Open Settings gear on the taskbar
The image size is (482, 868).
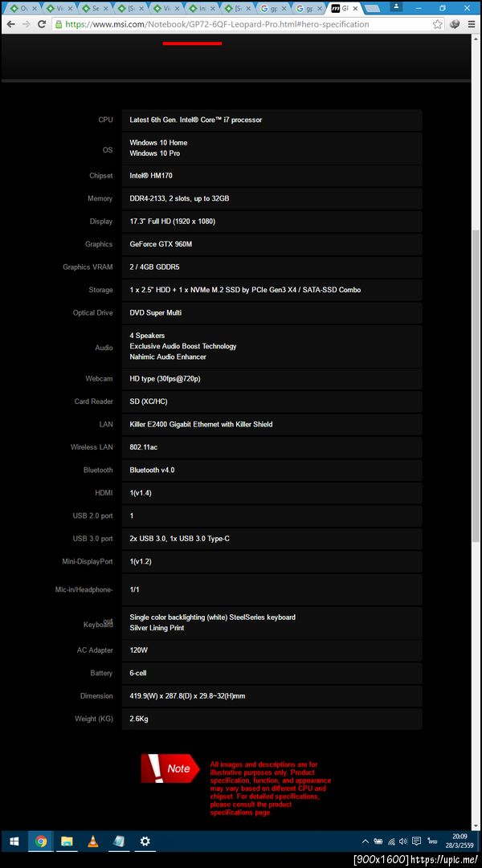click(145, 842)
